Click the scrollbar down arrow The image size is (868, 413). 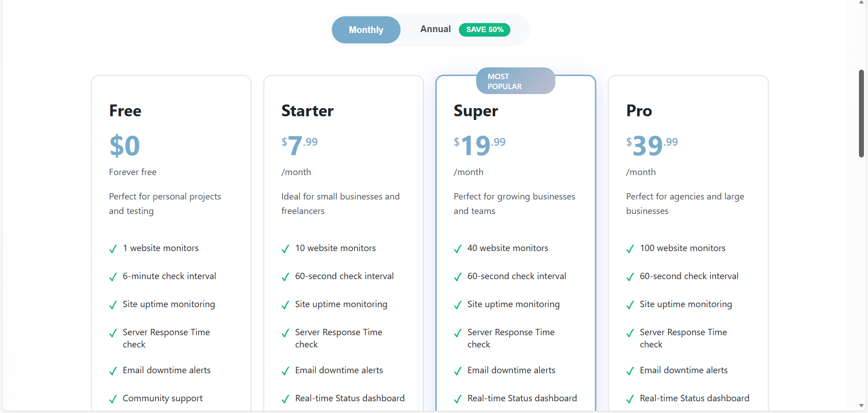pyautogui.click(x=861, y=406)
